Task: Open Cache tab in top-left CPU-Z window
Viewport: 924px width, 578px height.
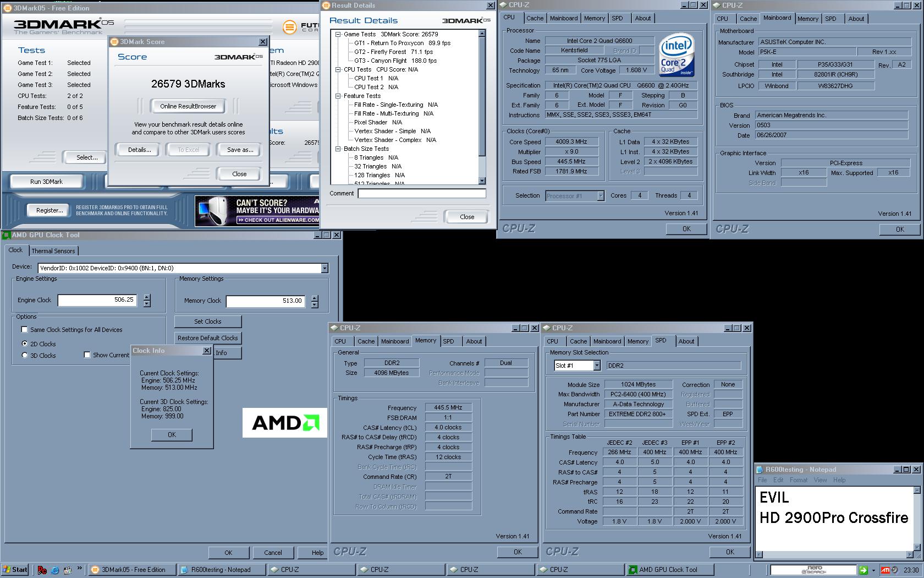Action: point(535,18)
